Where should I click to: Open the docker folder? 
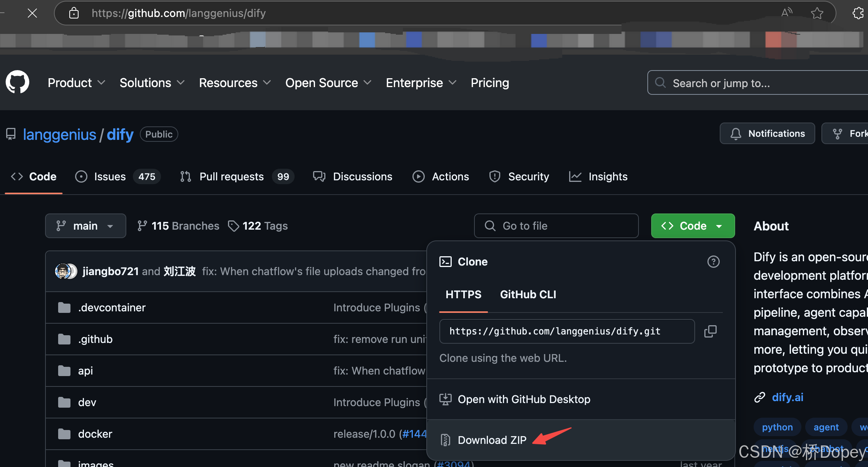(x=95, y=434)
